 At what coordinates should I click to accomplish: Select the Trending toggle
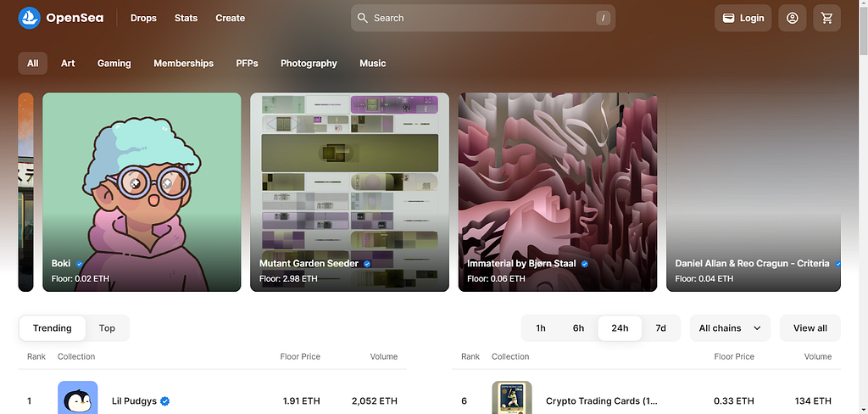click(52, 328)
